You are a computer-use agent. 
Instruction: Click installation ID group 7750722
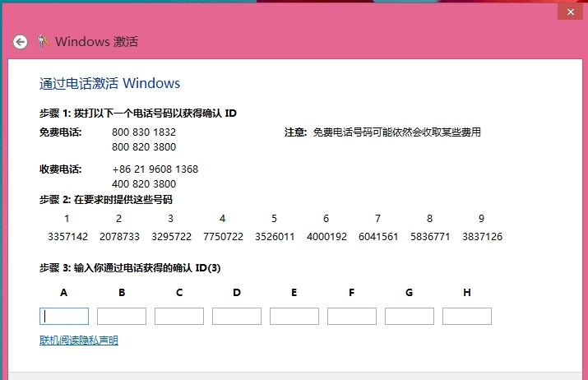[223, 237]
